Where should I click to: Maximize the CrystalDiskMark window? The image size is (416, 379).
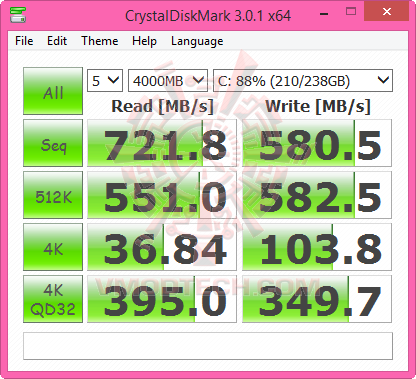pyautogui.click(x=351, y=12)
